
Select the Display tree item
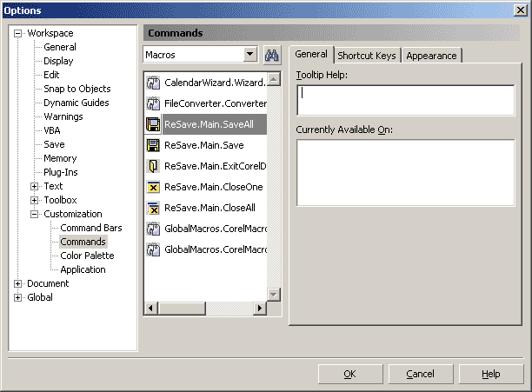(58, 61)
